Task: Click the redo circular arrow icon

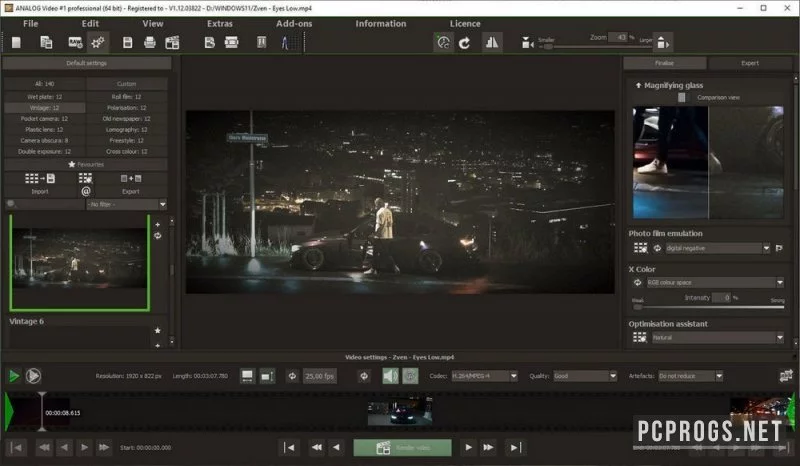Action: [x=464, y=43]
